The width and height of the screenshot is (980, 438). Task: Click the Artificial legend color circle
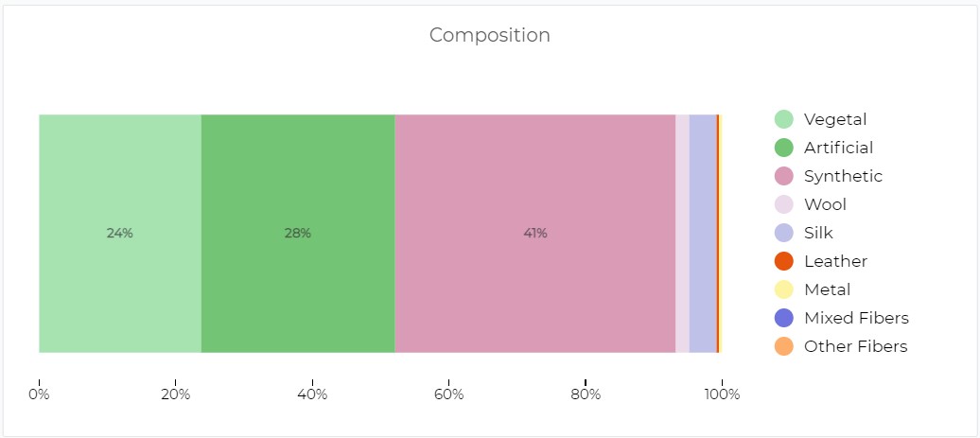click(784, 148)
